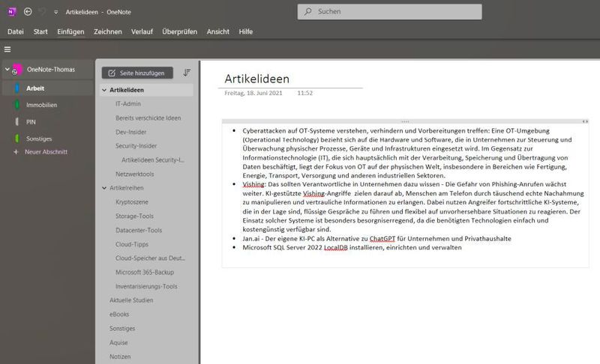Open the Inventarisierungs-Tools subpage

(147, 286)
